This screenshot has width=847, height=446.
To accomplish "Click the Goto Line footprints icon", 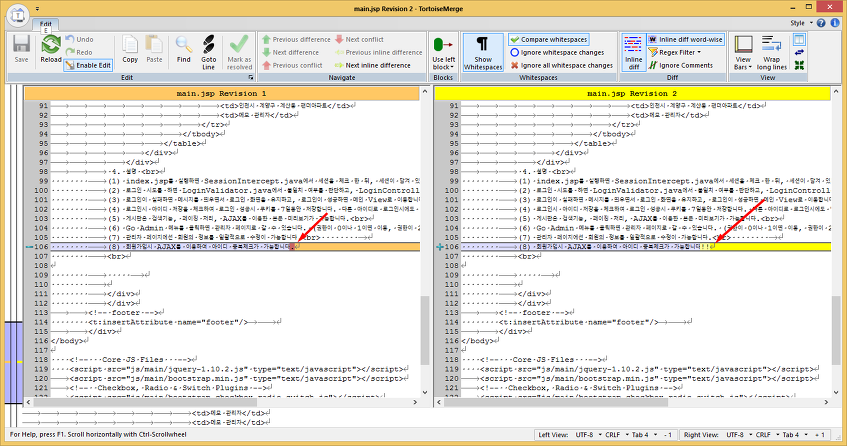I will (x=209, y=45).
